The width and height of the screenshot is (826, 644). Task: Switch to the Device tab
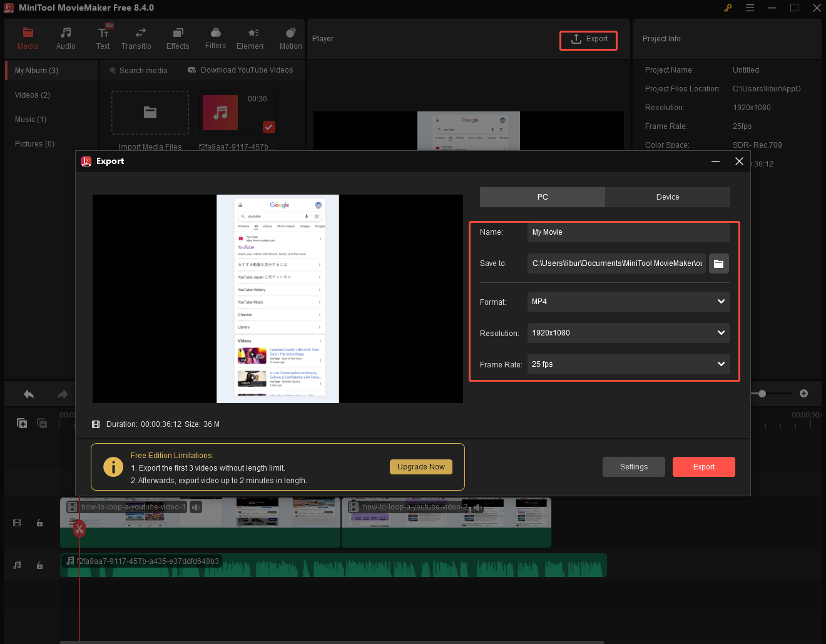(667, 197)
